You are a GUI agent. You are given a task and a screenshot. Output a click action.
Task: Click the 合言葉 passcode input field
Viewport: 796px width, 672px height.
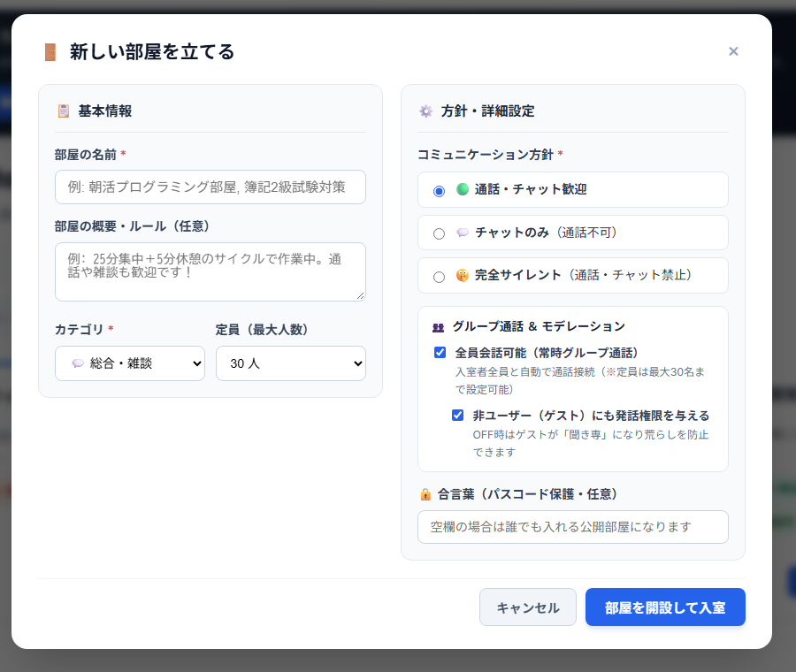click(x=572, y=527)
